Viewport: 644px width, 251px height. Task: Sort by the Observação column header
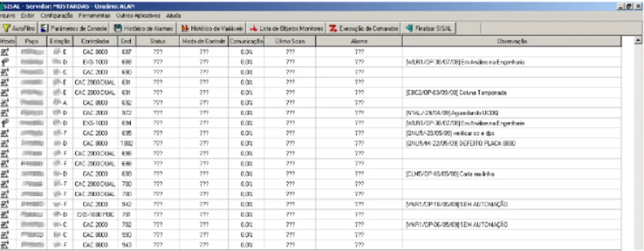click(x=512, y=42)
